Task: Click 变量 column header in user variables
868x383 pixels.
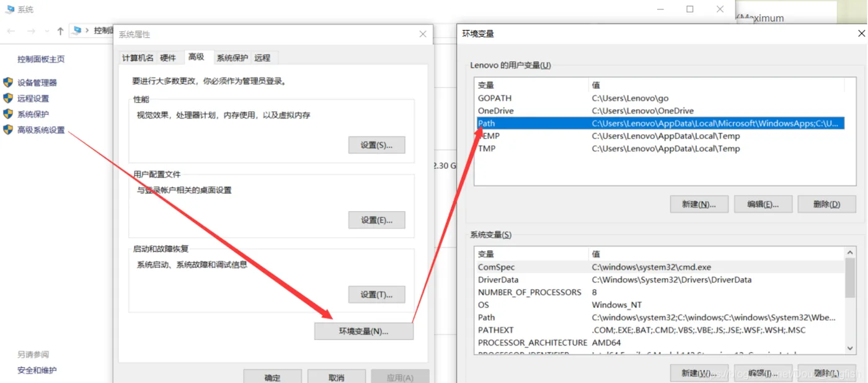Action: tap(531, 85)
